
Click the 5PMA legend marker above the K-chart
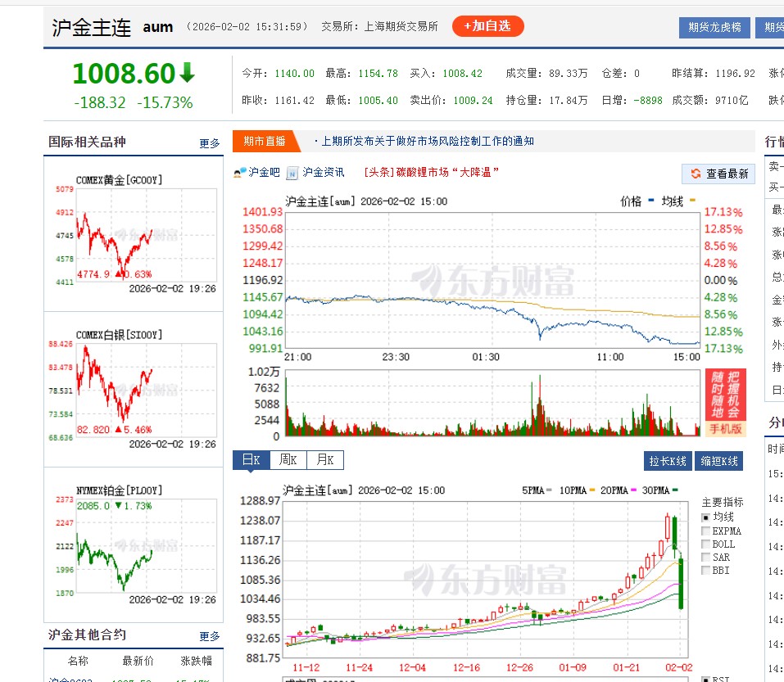click(x=548, y=489)
